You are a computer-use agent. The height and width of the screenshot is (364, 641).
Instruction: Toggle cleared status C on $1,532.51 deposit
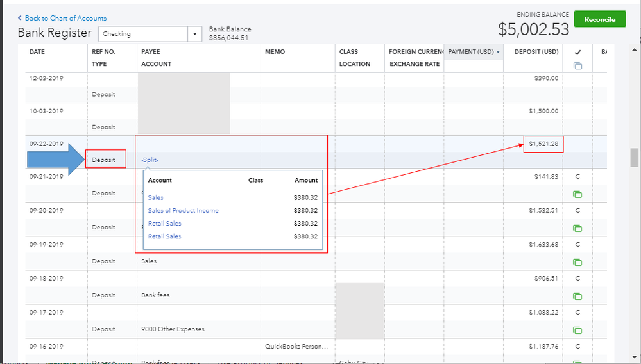pyautogui.click(x=577, y=210)
